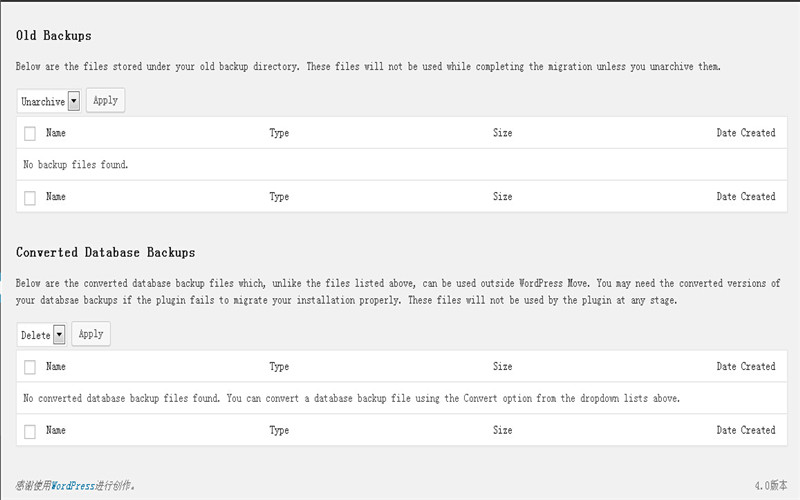Click Size column header in Old Backups

502,133
